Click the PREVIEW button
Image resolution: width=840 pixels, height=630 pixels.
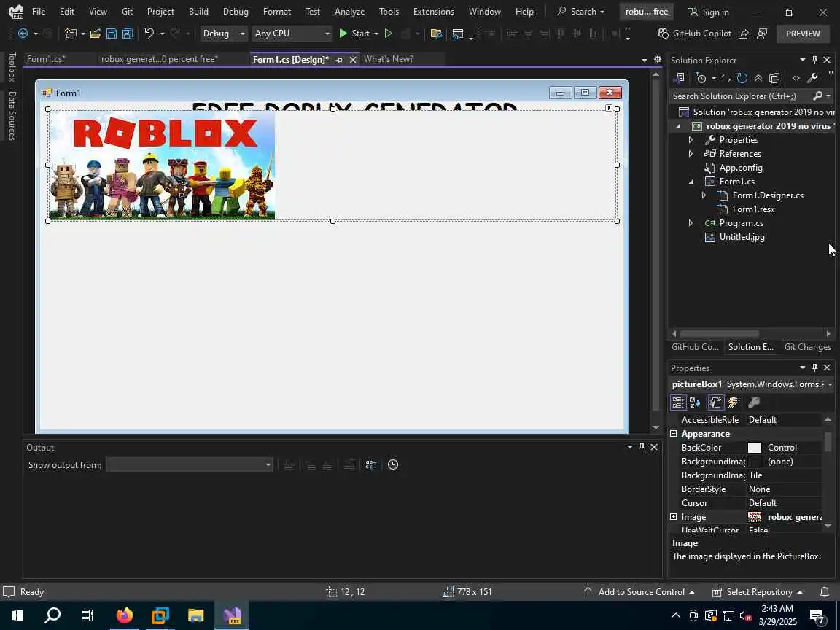(803, 34)
